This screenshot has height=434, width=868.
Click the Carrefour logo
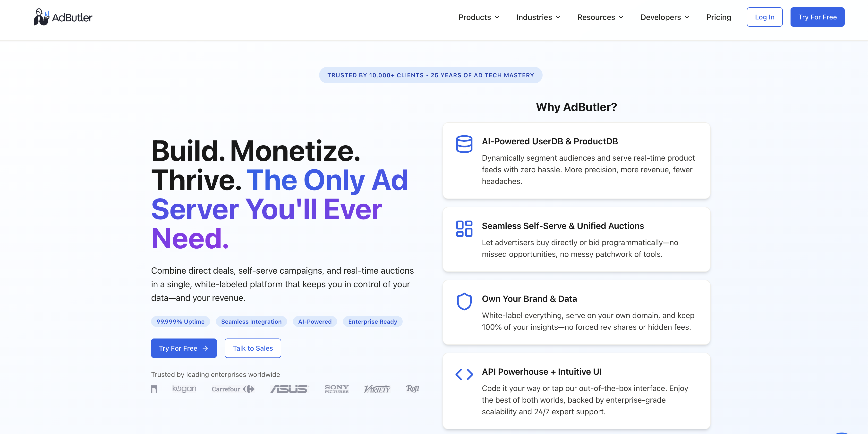pyautogui.click(x=233, y=389)
